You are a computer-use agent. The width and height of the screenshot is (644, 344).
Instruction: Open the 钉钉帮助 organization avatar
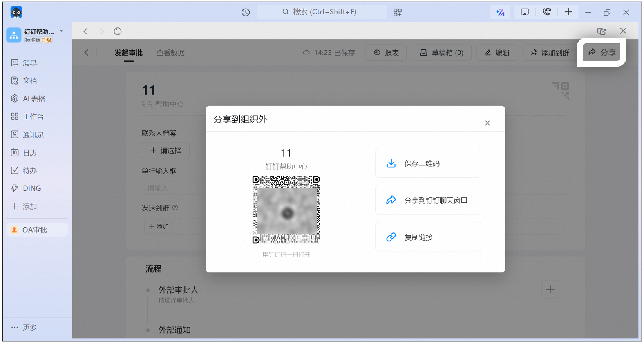[x=14, y=35]
